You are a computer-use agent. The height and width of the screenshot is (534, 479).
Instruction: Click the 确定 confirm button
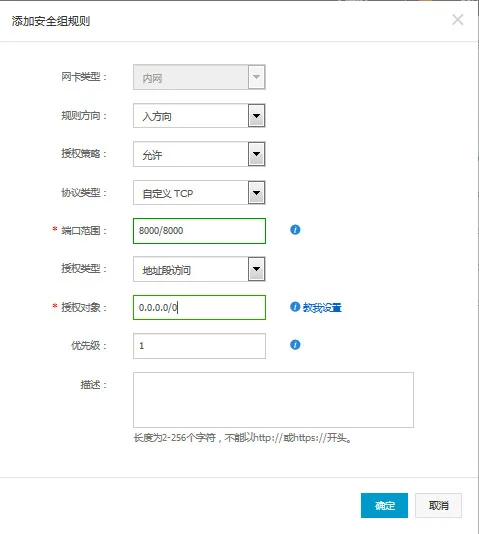pos(384,505)
